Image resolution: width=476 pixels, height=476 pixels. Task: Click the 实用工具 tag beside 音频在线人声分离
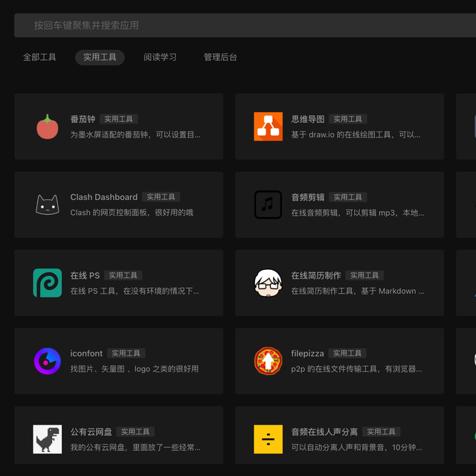coord(382,431)
